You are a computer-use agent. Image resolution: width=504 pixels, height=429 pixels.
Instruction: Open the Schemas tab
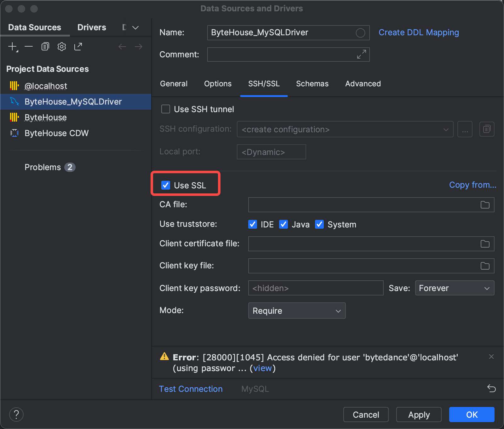point(312,83)
